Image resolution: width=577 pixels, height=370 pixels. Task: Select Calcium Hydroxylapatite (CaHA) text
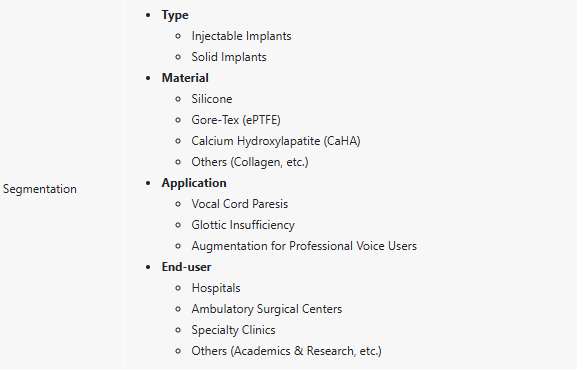pyautogui.click(x=276, y=141)
